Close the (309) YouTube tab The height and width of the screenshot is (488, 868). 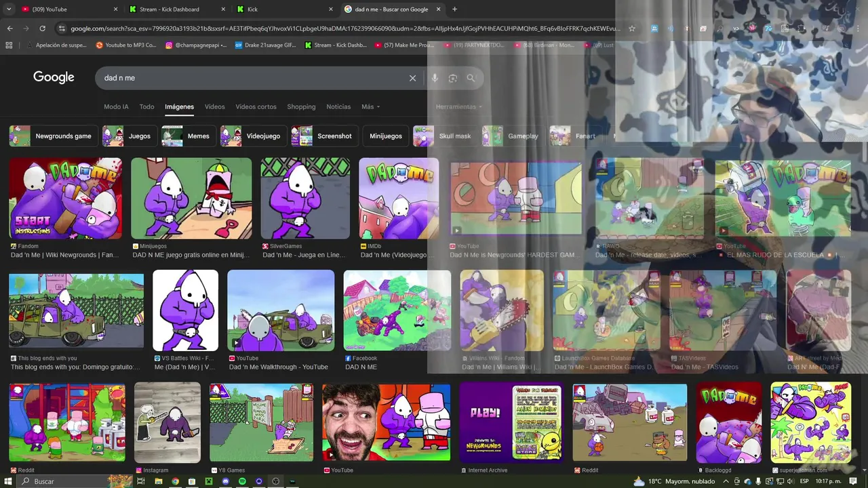tap(115, 9)
